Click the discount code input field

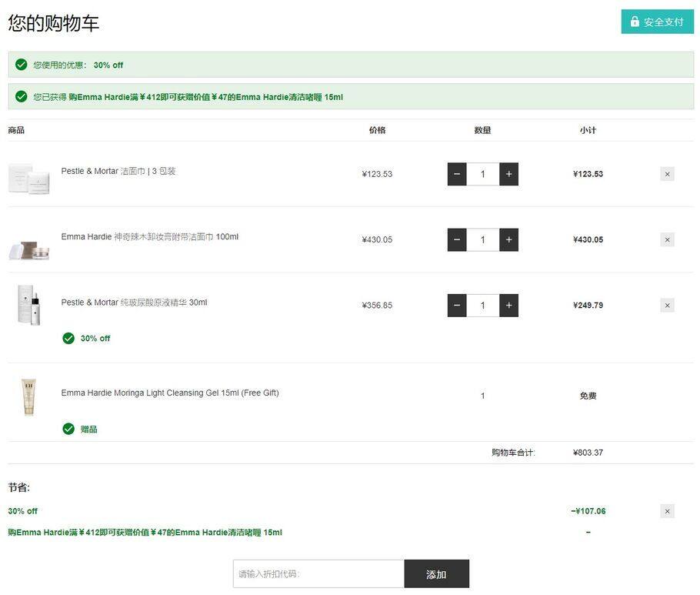(318, 573)
